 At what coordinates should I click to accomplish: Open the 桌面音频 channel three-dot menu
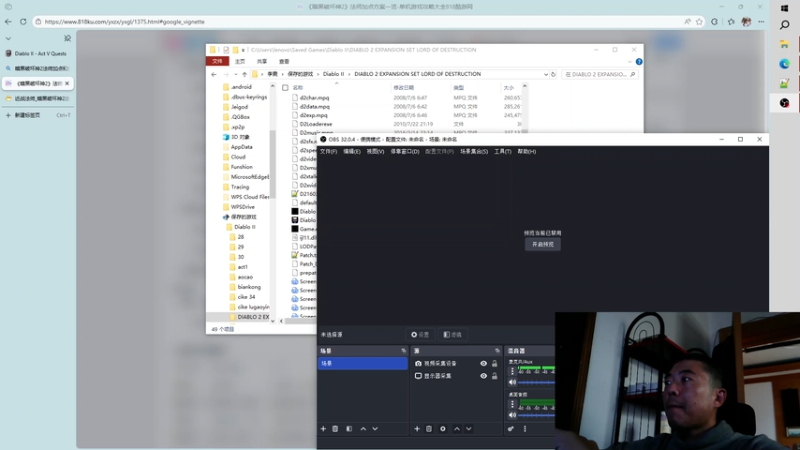pos(512,404)
